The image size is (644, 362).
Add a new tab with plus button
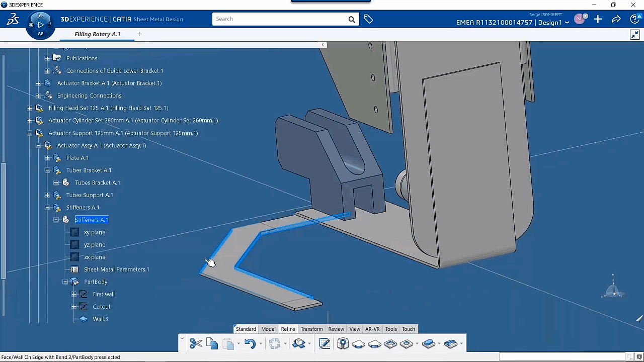tap(139, 34)
